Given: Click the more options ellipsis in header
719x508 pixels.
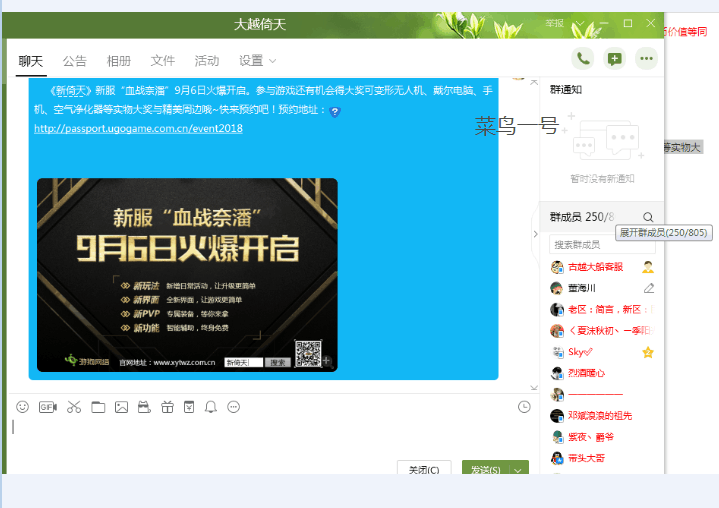Looking at the screenshot, I should 647,59.
